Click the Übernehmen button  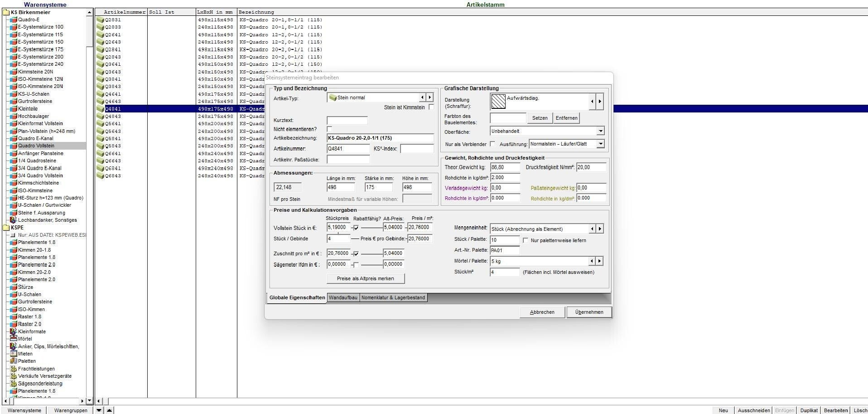(589, 312)
